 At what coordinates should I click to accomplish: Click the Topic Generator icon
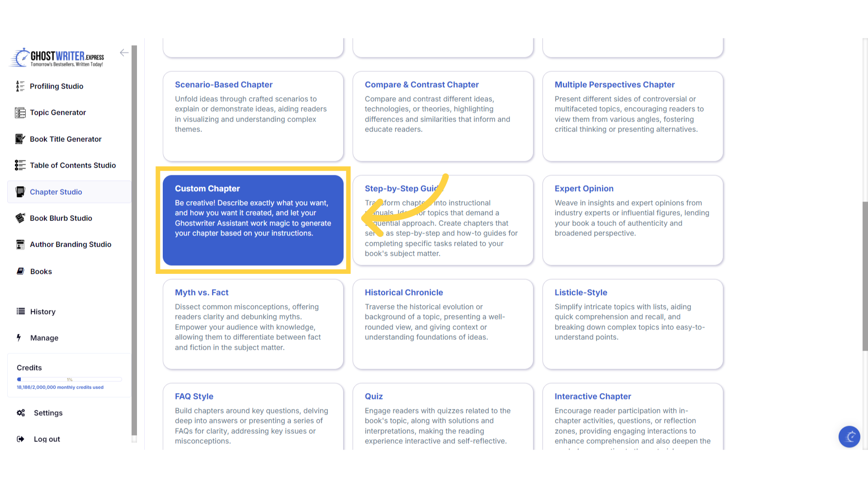(20, 113)
